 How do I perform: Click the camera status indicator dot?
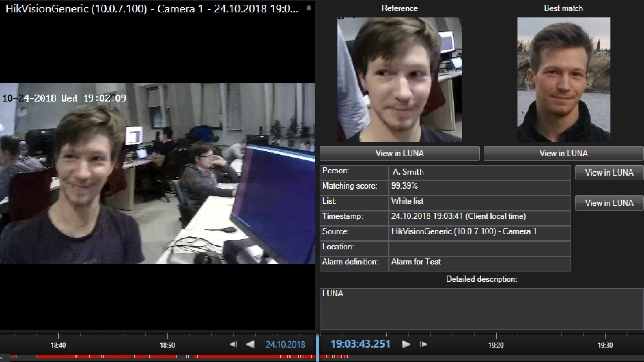309,8
